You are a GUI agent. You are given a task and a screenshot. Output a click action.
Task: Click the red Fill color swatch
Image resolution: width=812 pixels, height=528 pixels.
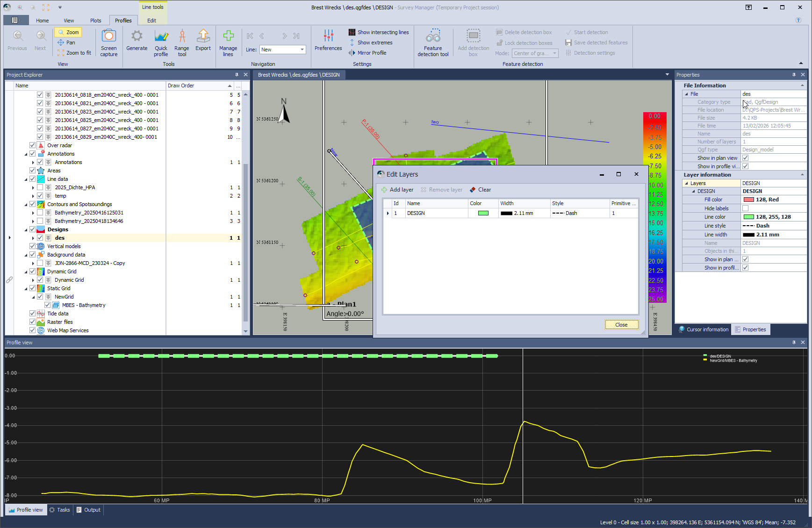click(x=748, y=200)
